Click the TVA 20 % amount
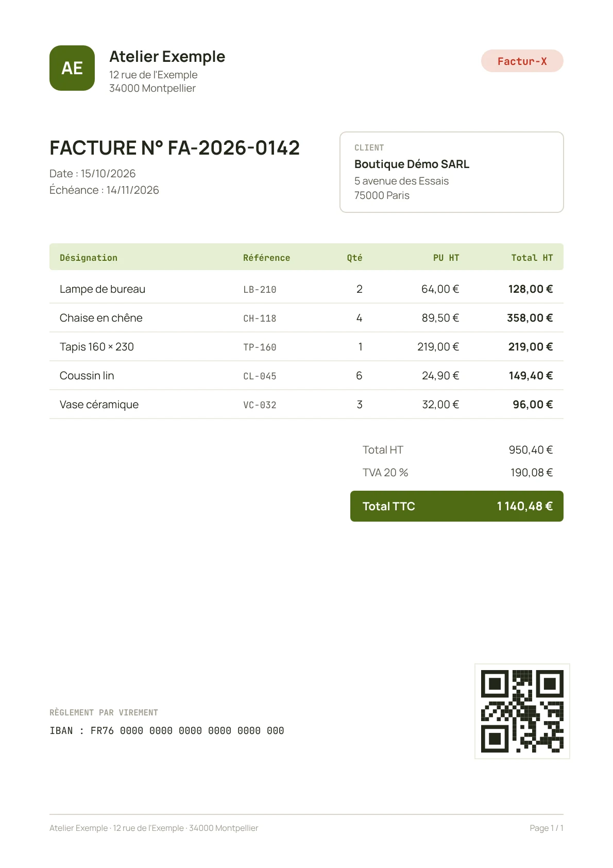 tap(532, 473)
